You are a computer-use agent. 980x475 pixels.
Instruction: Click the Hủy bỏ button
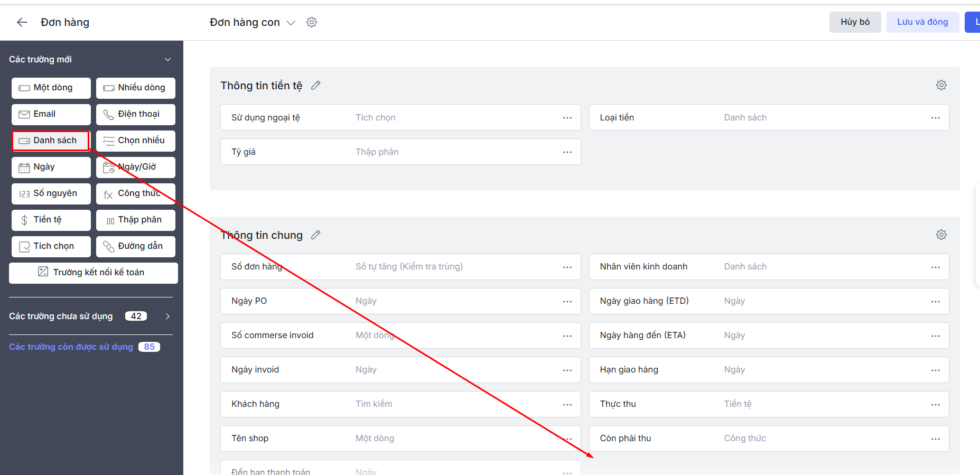[854, 22]
